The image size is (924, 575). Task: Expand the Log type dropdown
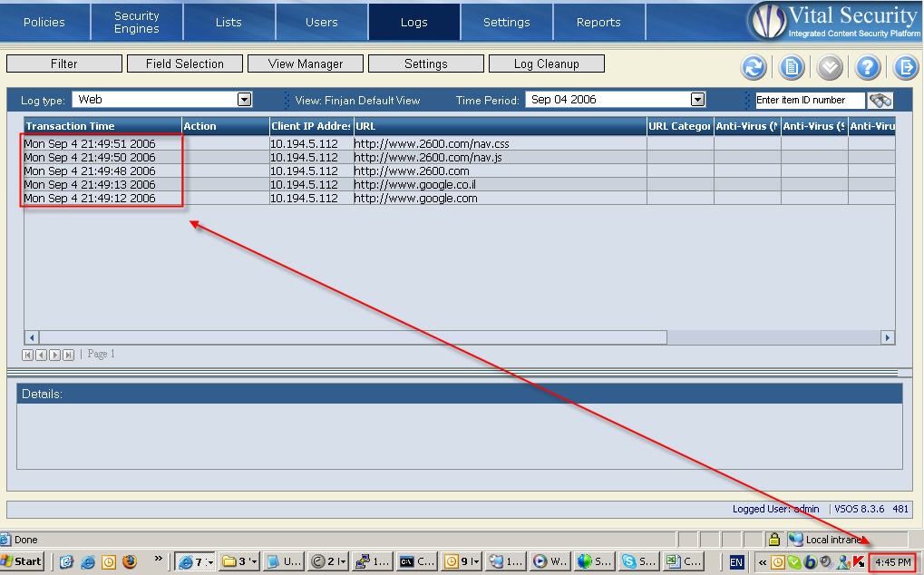coord(244,100)
